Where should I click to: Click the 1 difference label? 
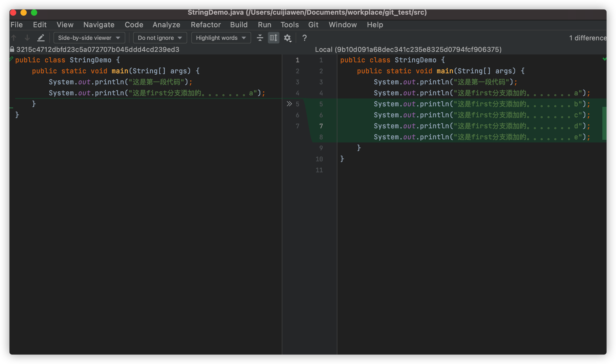pyautogui.click(x=587, y=38)
